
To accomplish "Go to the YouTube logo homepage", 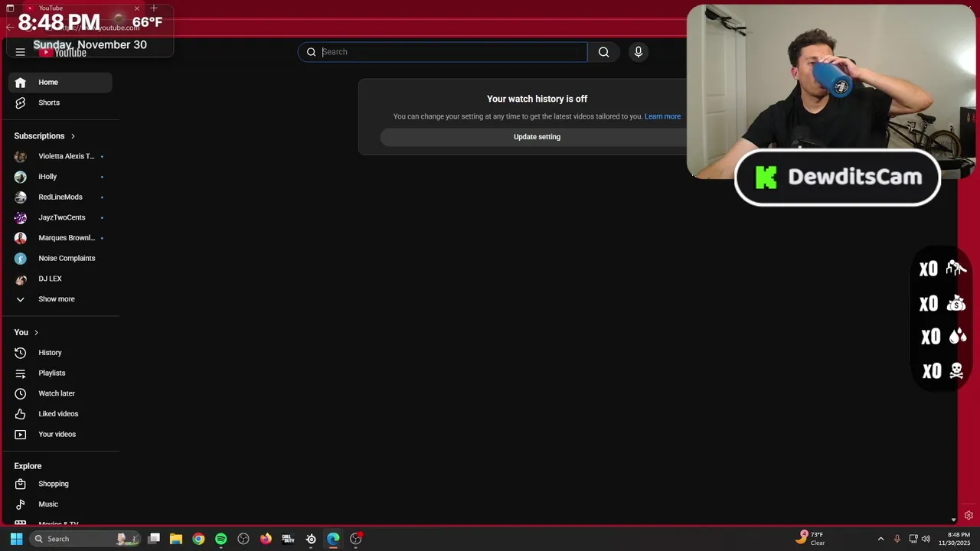I will click(63, 52).
